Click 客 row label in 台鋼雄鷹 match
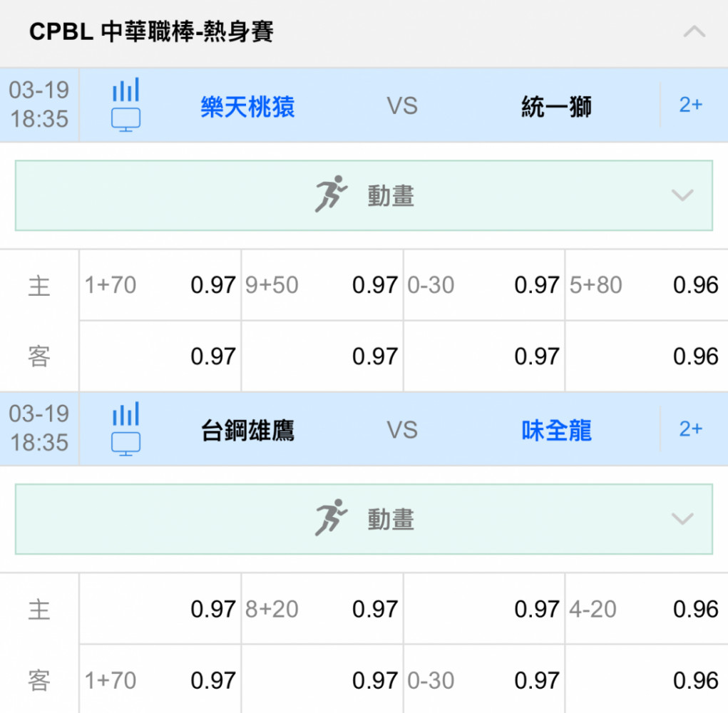 pyautogui.click(x=39, y=680)
